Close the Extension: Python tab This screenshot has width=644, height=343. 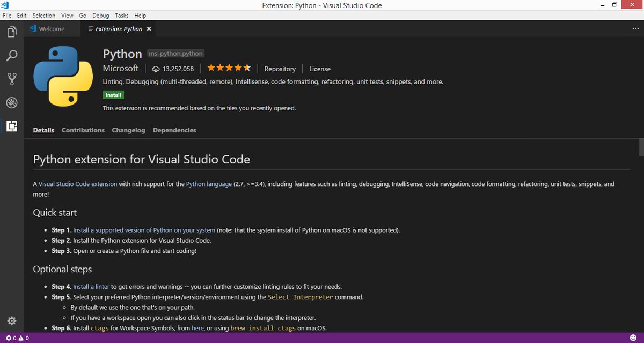pyautogui.click(x=149, y=29)
